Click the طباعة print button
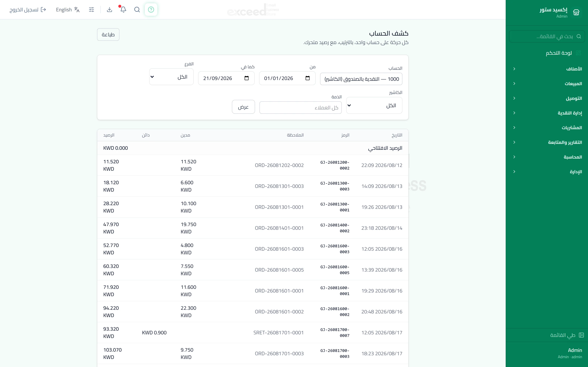The image size is (588, 367). tap(108, 34)
